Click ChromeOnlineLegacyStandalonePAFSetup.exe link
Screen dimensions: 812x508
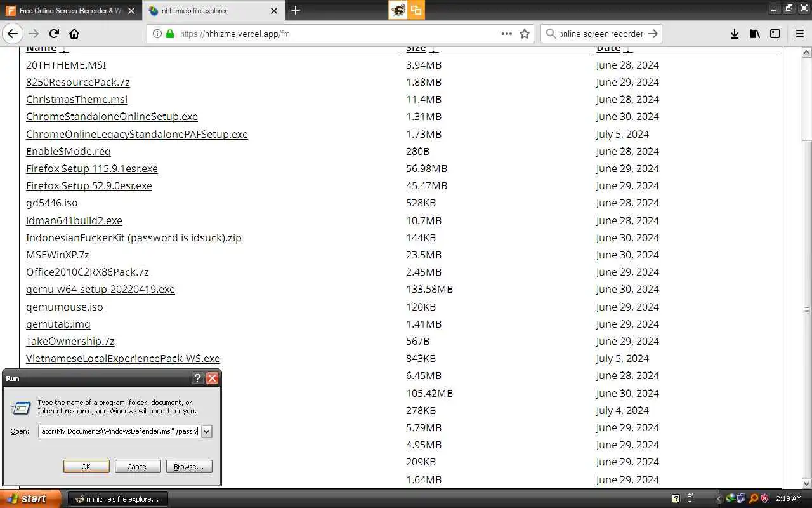(x=137, y=134)
